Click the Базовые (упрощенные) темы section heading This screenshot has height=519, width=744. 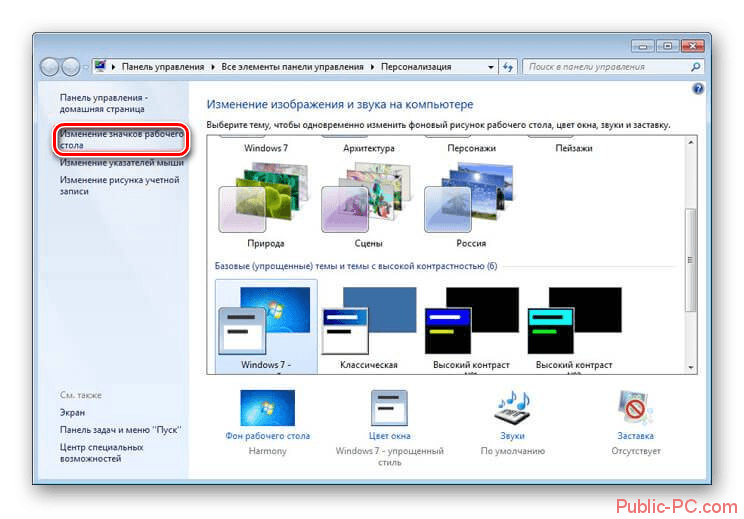point(356,266)
